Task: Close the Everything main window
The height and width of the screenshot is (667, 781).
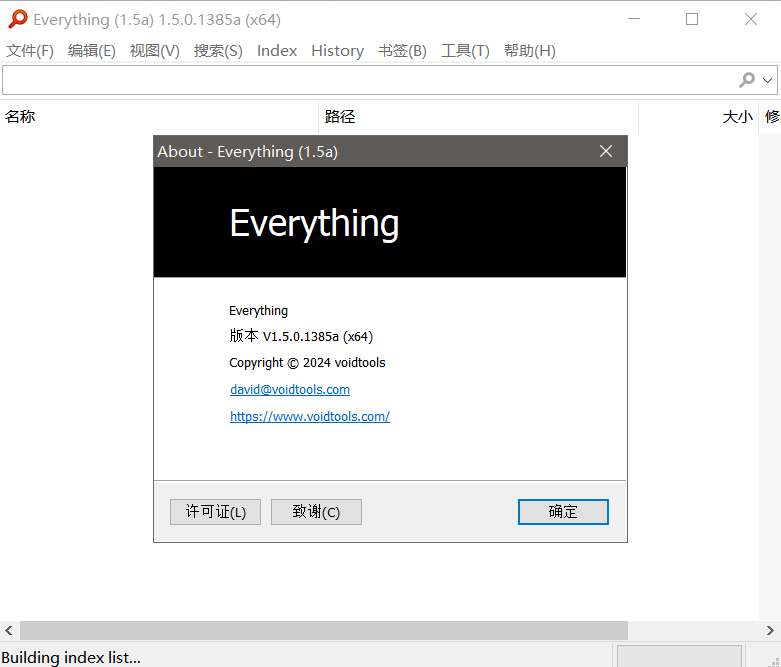Action: pos(751,19)
